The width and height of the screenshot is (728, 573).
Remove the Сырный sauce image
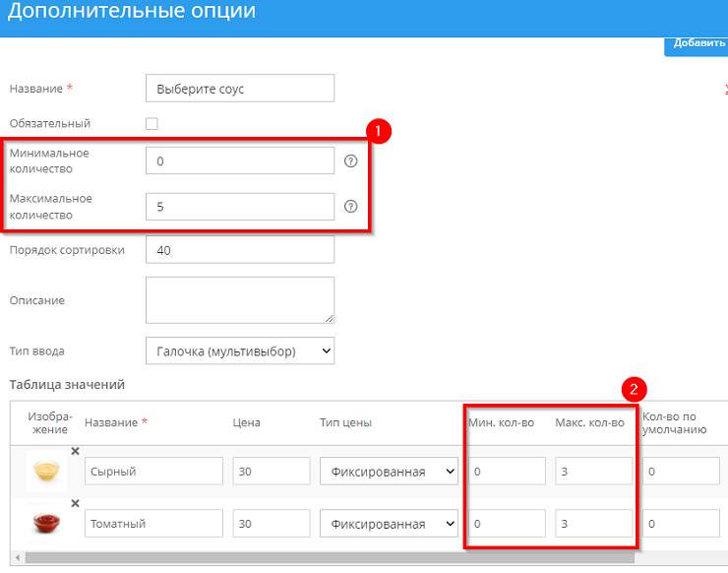(x=75, y=452)
